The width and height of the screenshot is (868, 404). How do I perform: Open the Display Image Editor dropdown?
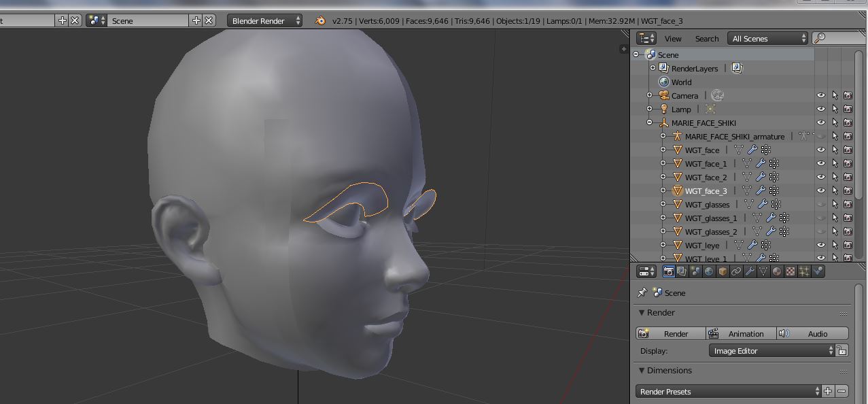[x=771, y=351]
